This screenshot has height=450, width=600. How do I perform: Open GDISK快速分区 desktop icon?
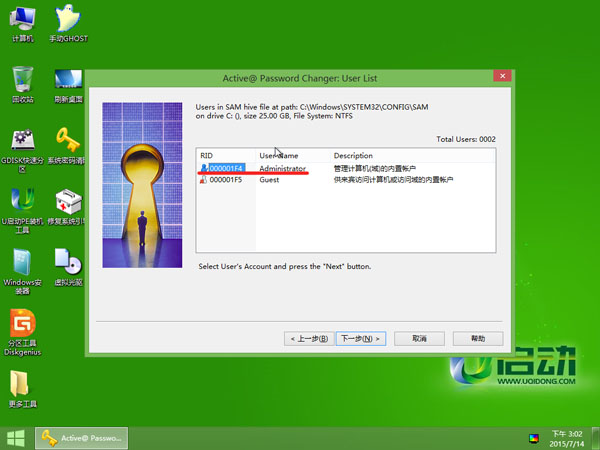pos(23,150)
